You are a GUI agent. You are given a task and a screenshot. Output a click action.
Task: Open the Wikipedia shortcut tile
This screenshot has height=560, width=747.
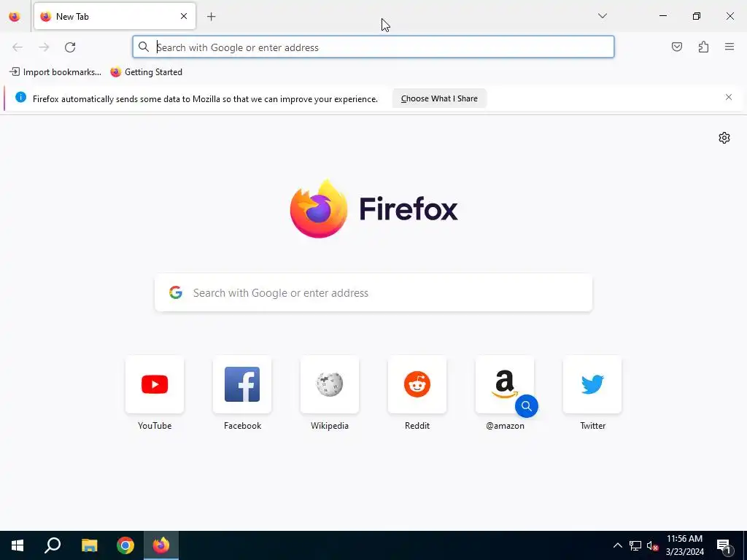[x=330, y=384]
